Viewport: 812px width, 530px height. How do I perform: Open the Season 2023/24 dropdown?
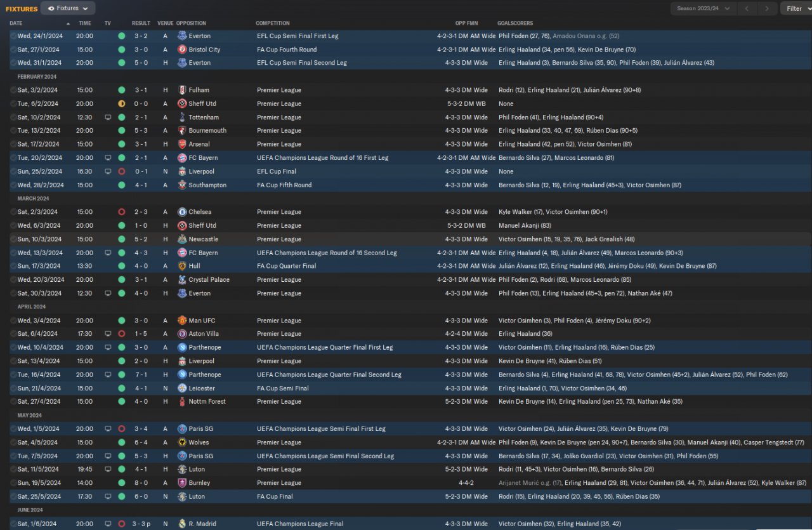pos(704,8)
